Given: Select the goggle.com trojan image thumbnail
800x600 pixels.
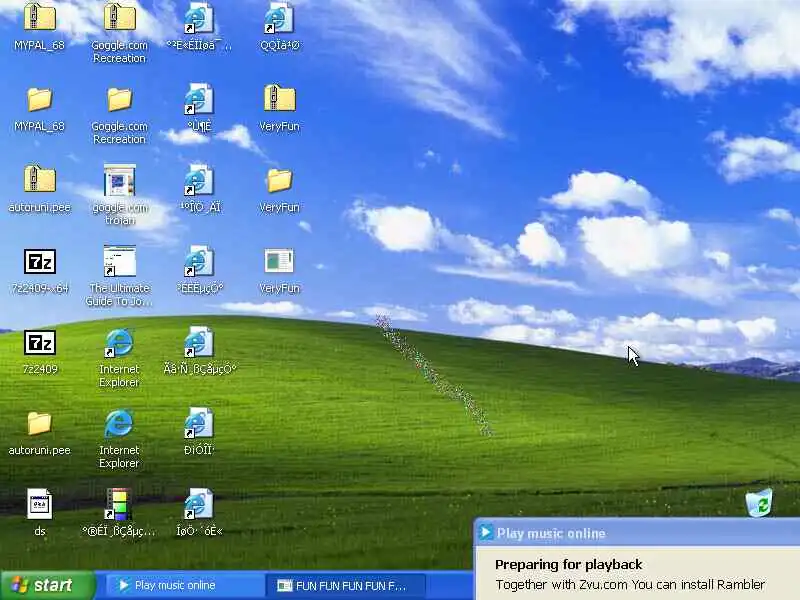Looking at the screenshot, I should pyautogui.click(x=119, y=180).
